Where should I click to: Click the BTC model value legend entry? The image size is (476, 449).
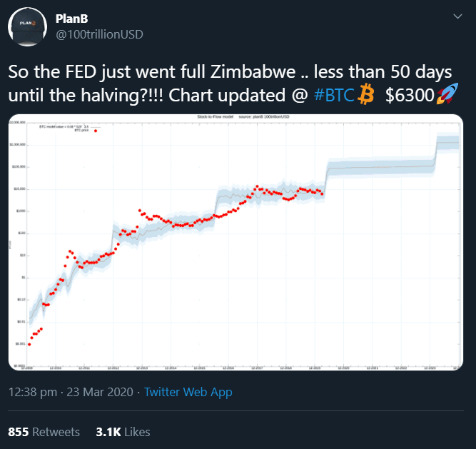tap(64, 126)
